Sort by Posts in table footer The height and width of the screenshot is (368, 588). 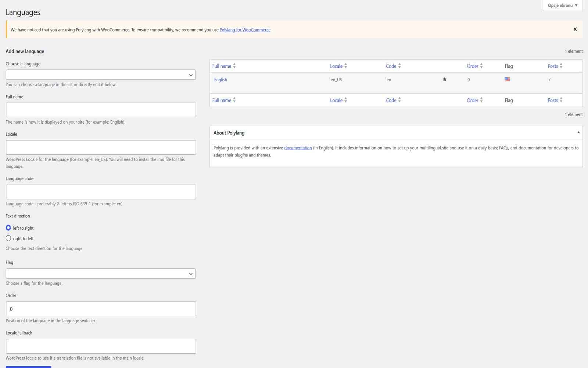pyautogui.click(x=555, y=100)
